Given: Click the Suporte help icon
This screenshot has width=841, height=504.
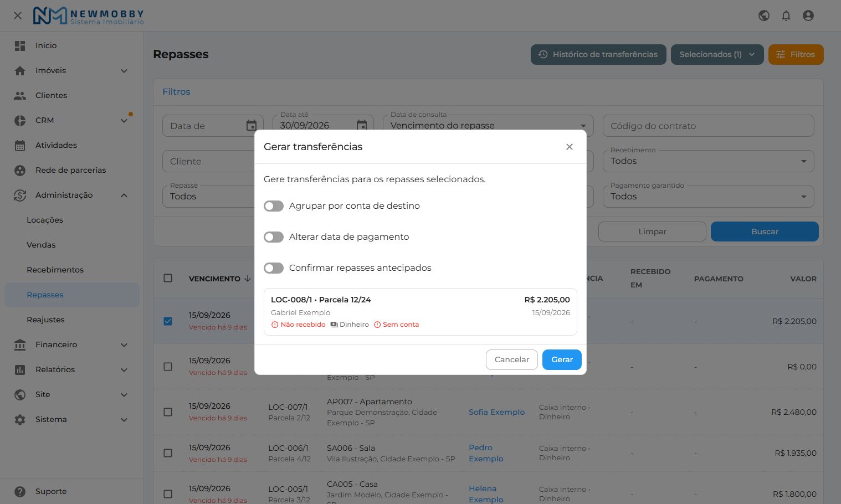Looking at the screenshot, I should pos(20,491).
